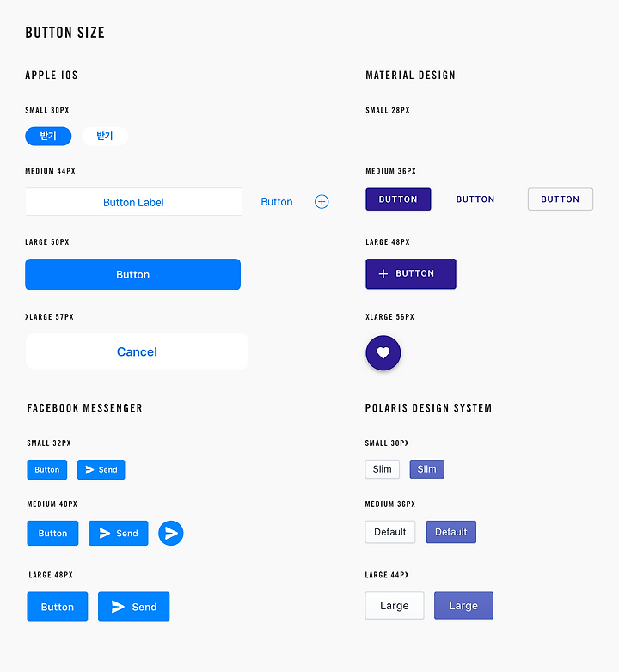Click the iOS circled plus icon
Image resolution: width=619 pixels, height=672 pixels.
click(x=322, y=202)
